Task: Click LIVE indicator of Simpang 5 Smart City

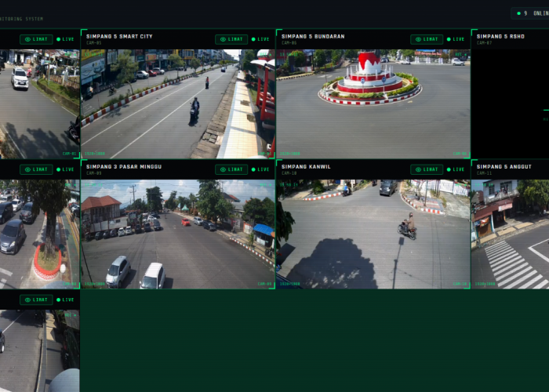Action: tap(260, 39)
